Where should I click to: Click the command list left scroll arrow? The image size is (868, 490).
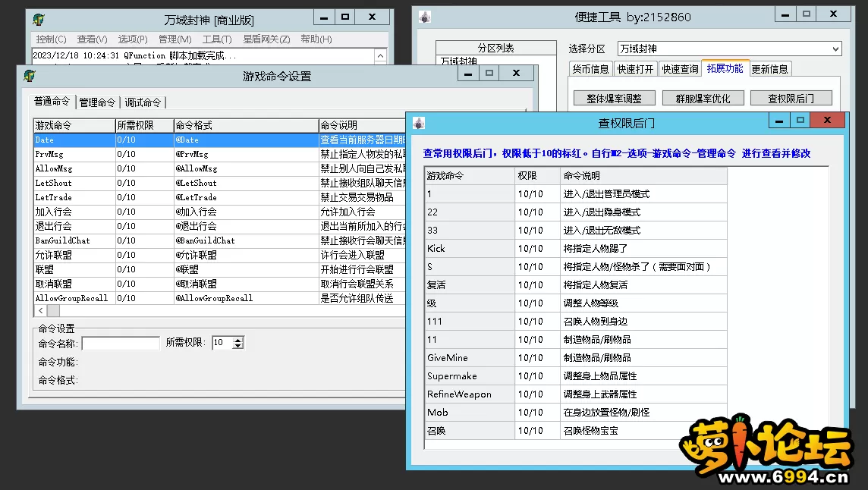point(40,311)
